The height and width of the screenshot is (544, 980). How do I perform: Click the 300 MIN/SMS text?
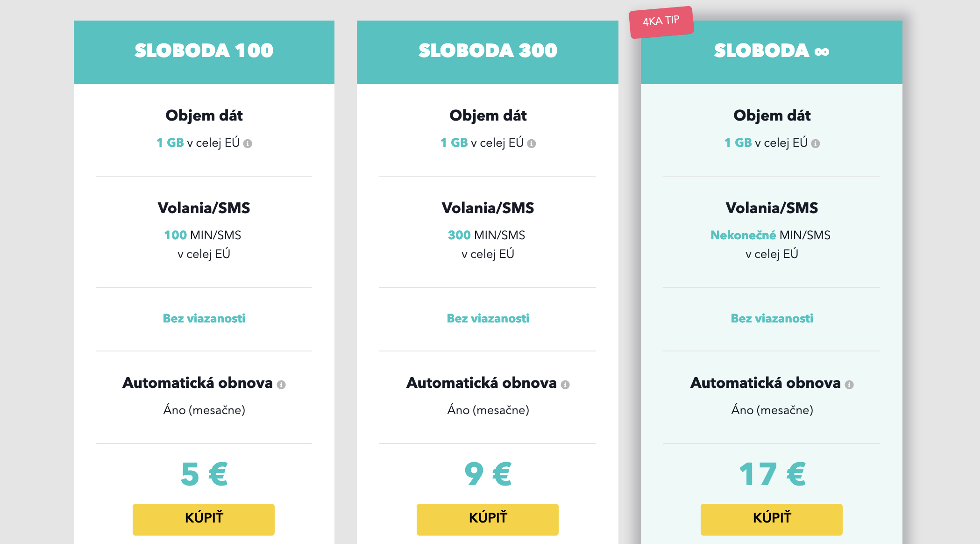click(x=487, y=235)
